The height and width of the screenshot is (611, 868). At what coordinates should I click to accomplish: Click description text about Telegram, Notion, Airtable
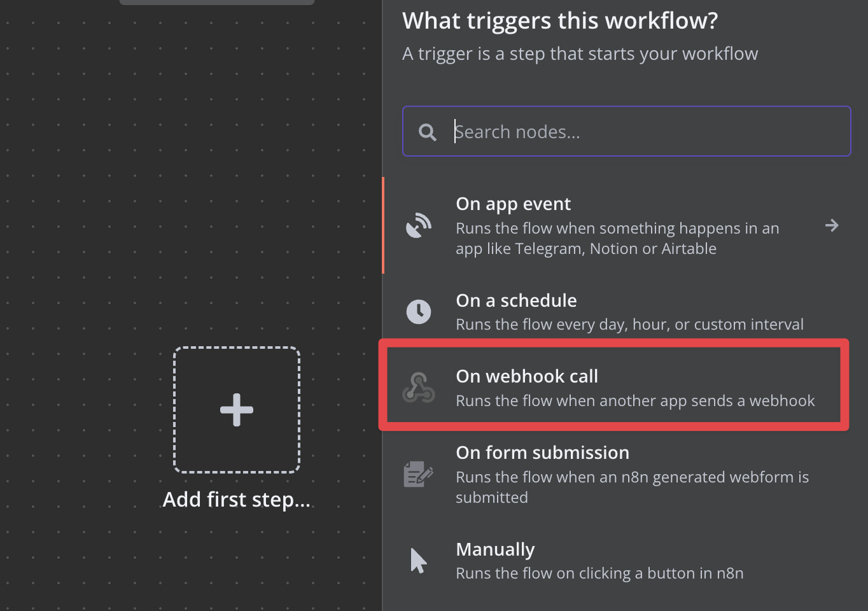pyautogui.click(x=617, y=239)
